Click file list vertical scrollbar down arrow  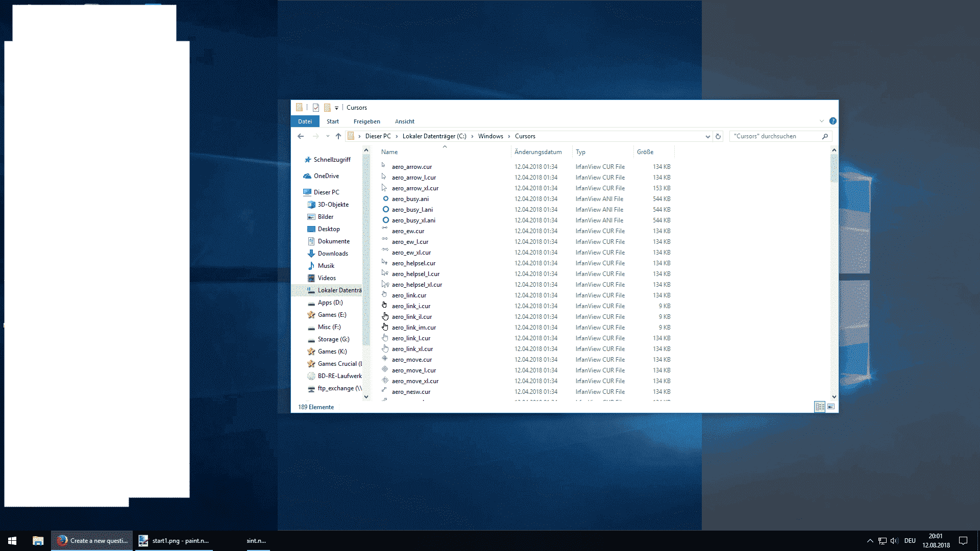click(x=834, y=396)
